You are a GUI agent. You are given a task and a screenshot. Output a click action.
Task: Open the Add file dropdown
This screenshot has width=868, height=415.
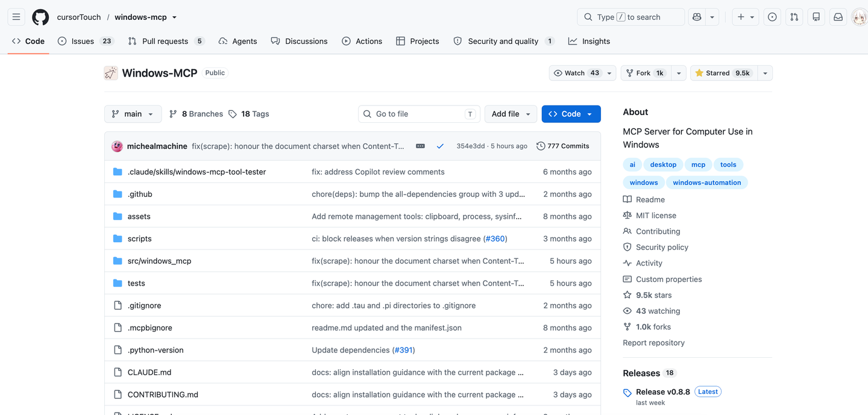511,114
